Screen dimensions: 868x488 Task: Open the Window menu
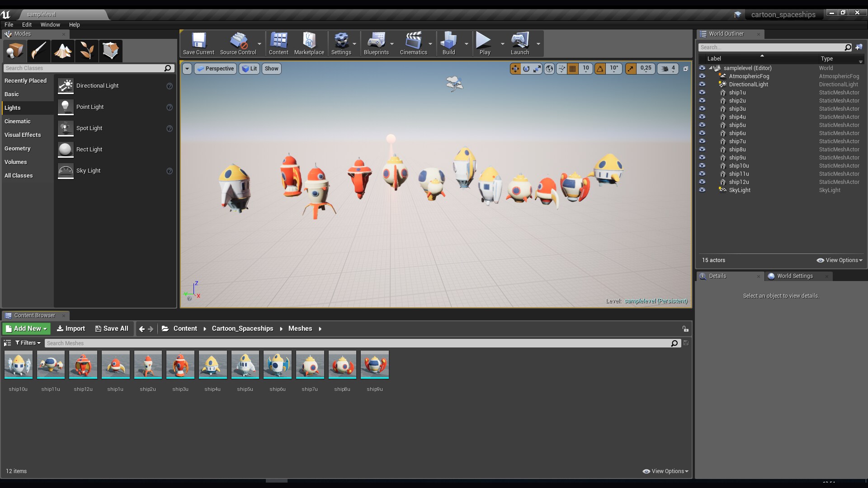(50, 25)
